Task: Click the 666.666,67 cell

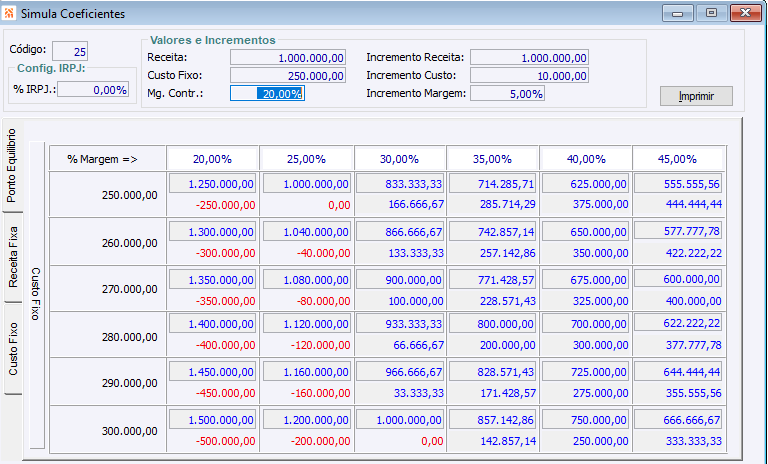Action: 678,420
